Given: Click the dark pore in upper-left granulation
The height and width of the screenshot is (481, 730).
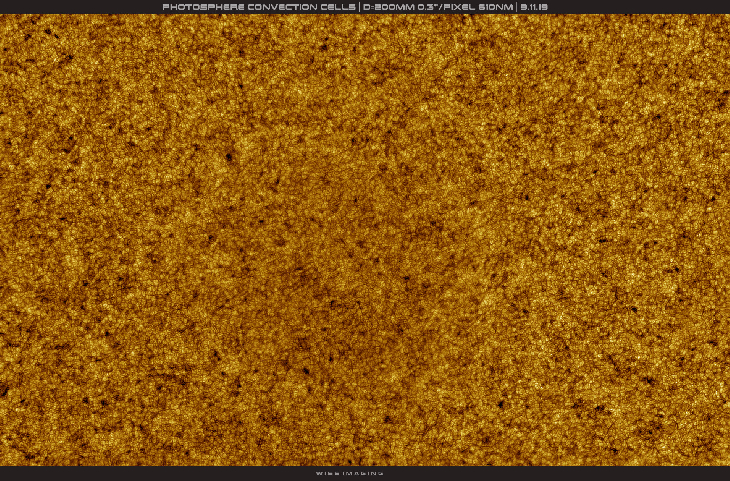Looking at the screenshot, I should pos(229,157).
